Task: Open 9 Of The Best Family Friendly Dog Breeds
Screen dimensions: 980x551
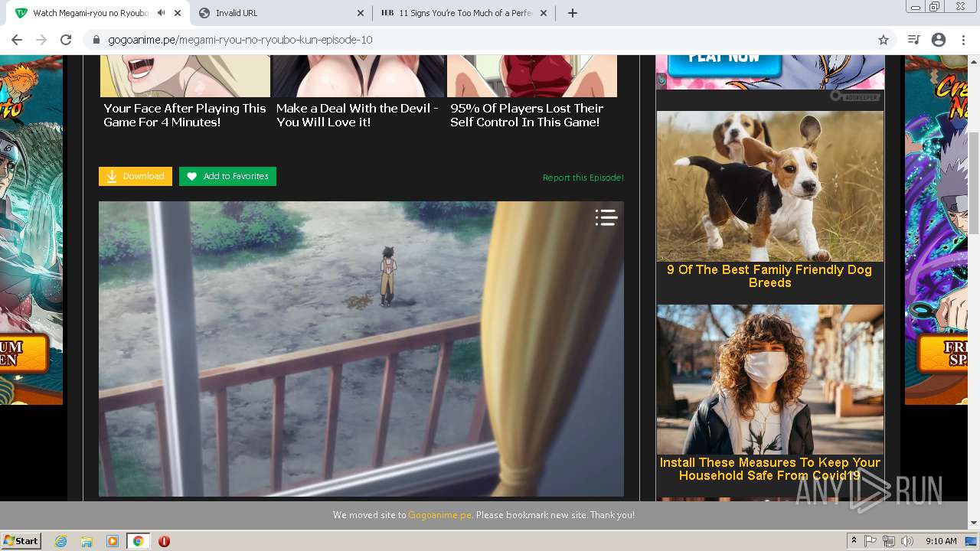Action: pyautogui.click(x=769, y=276)
